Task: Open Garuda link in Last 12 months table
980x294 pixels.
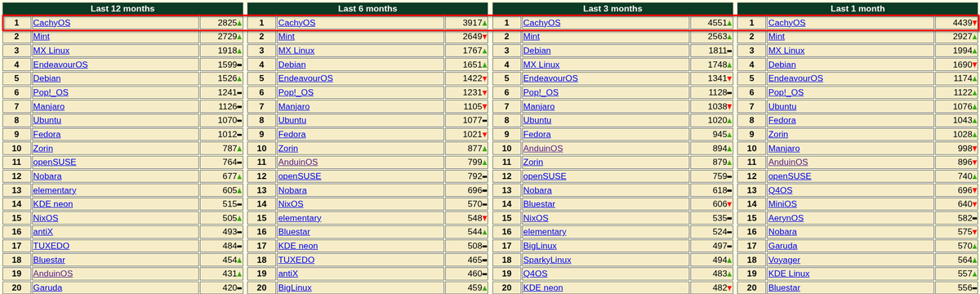Action: 47,287
